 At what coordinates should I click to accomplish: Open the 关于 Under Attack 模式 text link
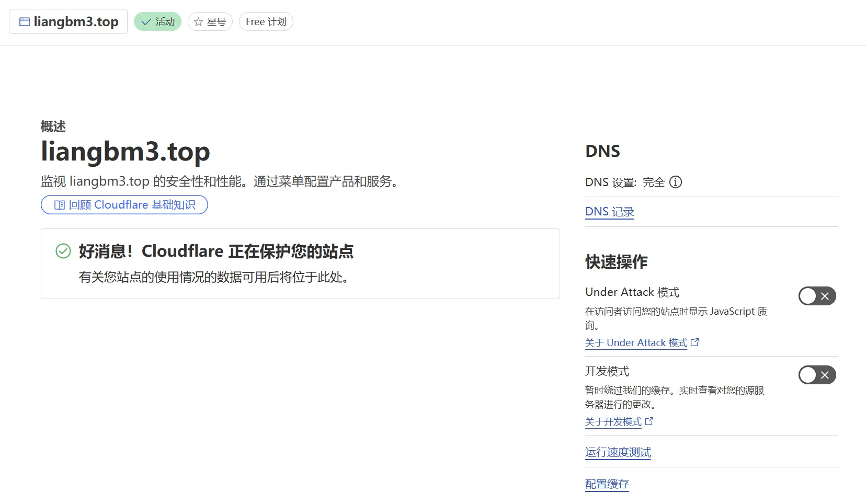[x=636, y=343]
